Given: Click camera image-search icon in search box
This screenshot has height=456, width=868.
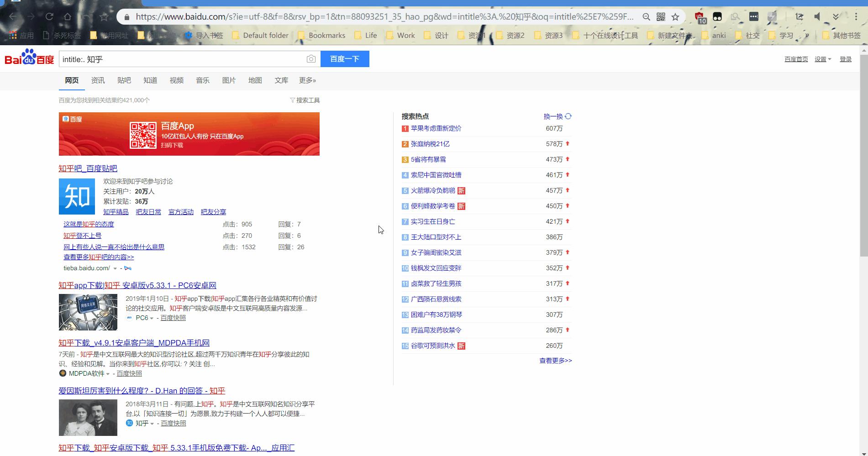Looking at the screenshot, I should point(311,59).
